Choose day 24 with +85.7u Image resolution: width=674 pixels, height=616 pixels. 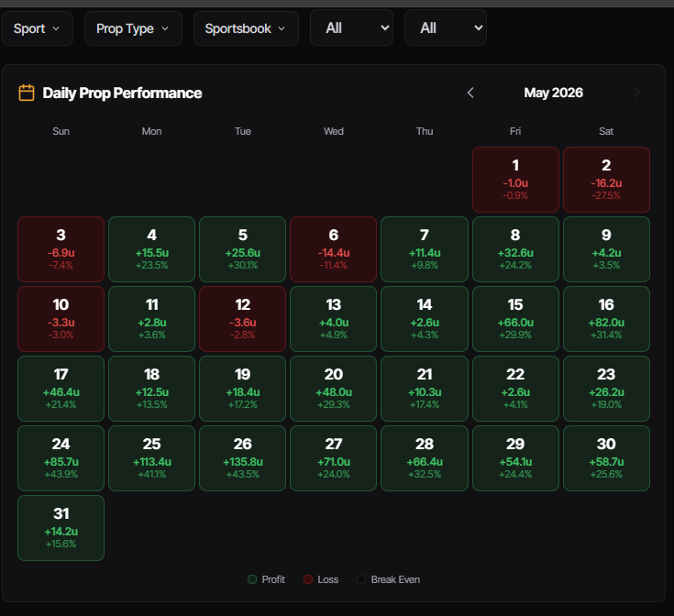point(61,458)
